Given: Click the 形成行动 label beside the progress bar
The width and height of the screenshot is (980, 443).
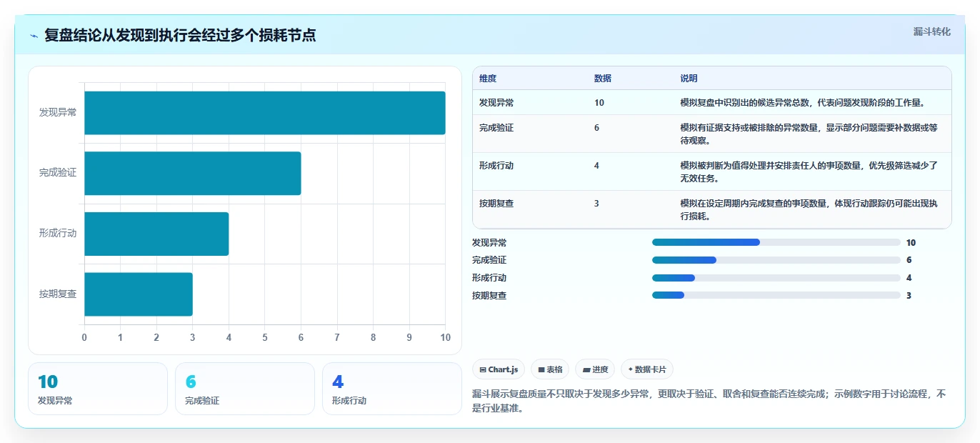Looking at the screenshot, I should tap(489, 278).
